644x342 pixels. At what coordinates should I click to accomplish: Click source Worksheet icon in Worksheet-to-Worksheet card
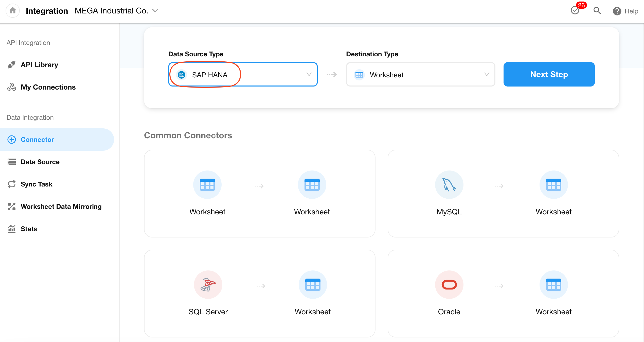point(207,185)
